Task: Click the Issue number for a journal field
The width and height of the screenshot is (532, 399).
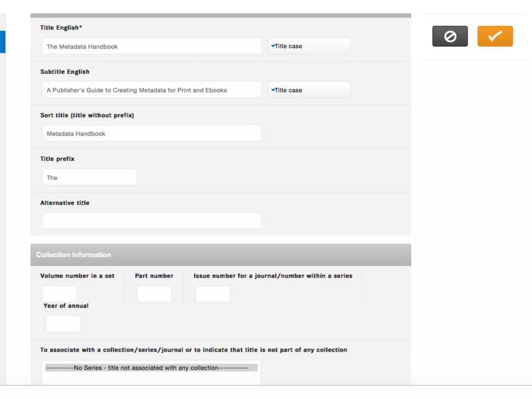Action: click(212, 294)
